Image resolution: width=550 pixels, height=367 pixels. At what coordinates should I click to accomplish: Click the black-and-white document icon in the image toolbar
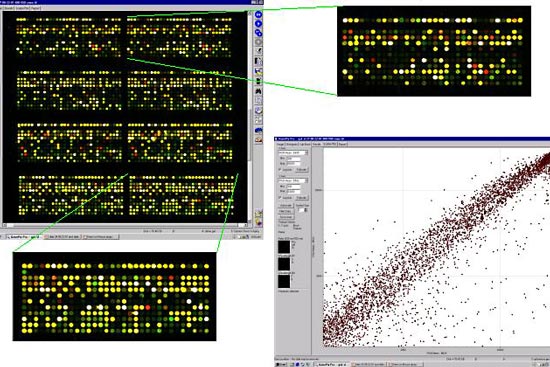coord(259,61)
